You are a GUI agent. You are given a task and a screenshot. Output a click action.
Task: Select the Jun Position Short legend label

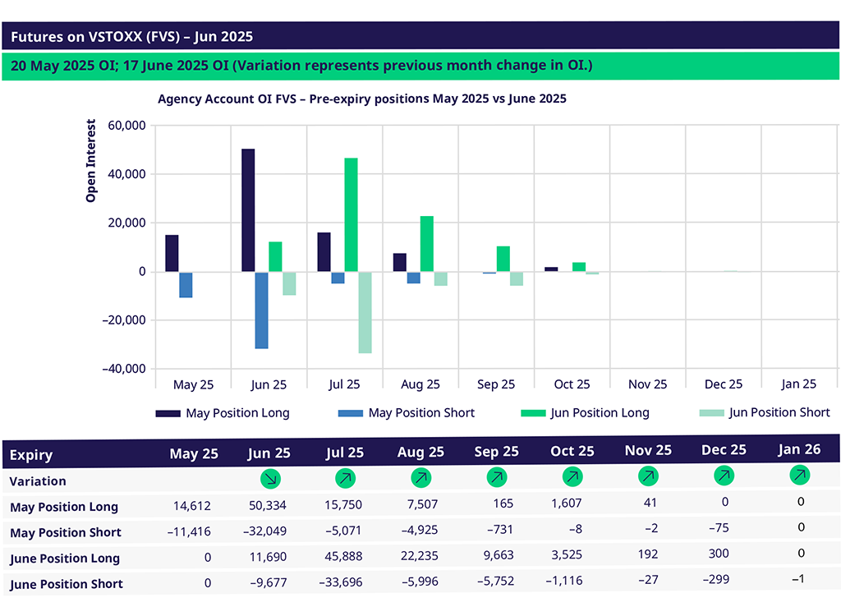[779, 412]
